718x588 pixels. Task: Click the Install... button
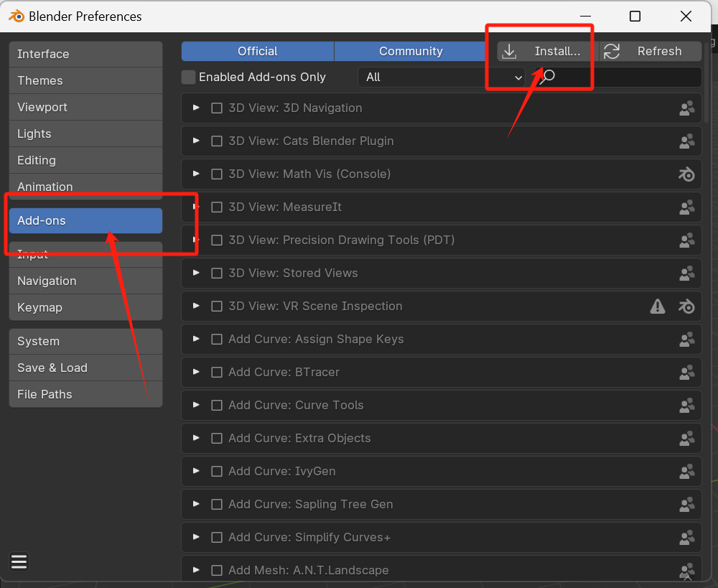pos(548,51)
